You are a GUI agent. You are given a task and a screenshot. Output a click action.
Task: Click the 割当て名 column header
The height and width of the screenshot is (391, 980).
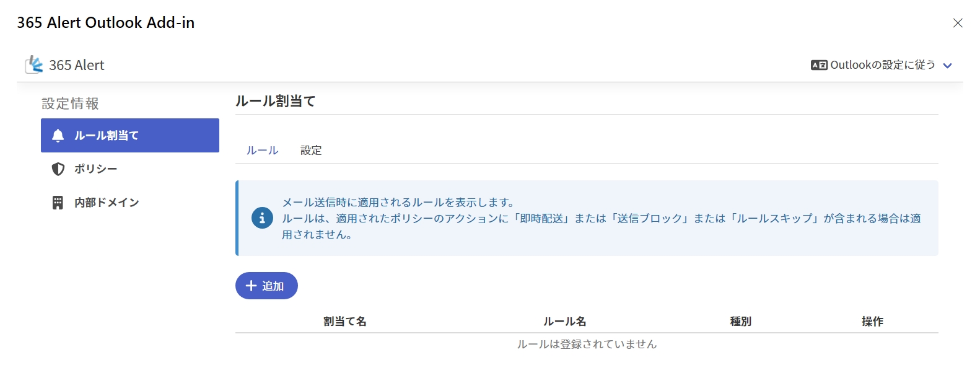[345, 322]
